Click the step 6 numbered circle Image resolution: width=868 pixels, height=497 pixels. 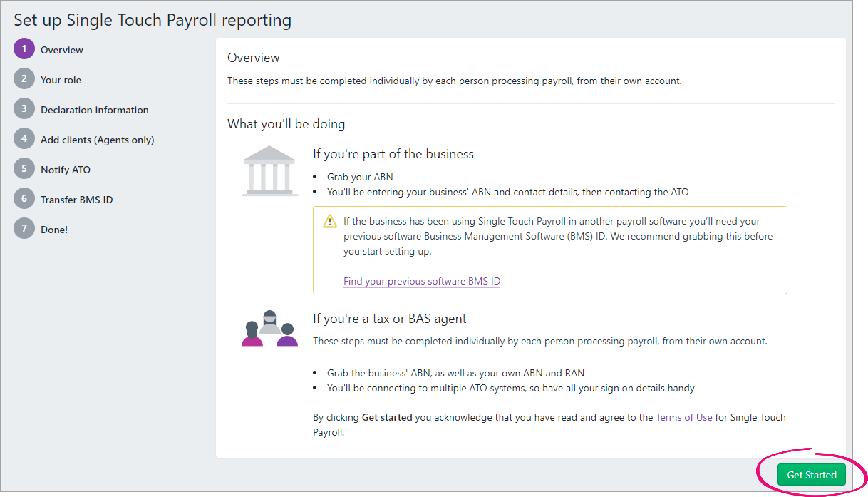click(24, 199)
